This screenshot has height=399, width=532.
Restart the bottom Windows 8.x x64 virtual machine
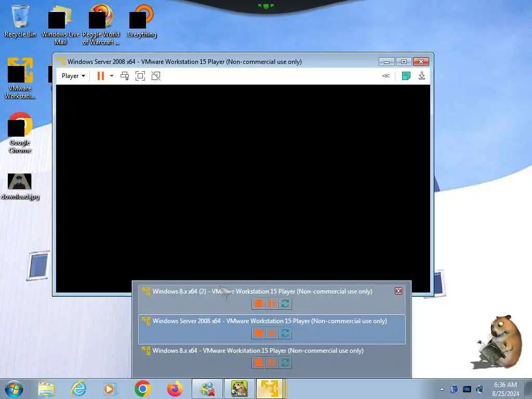[285, 363]
